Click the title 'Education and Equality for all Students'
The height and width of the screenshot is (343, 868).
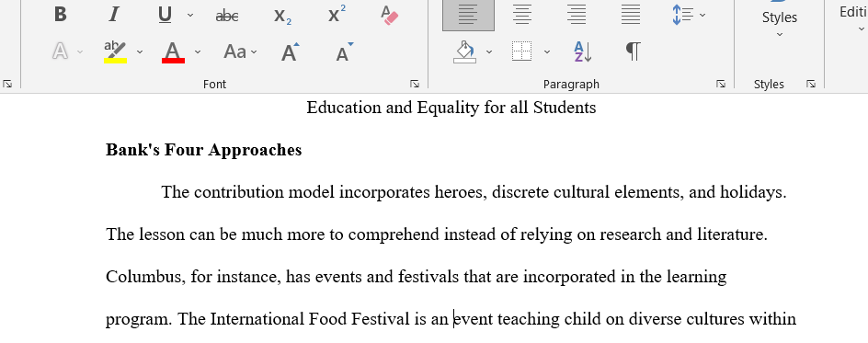pos(451,108)
